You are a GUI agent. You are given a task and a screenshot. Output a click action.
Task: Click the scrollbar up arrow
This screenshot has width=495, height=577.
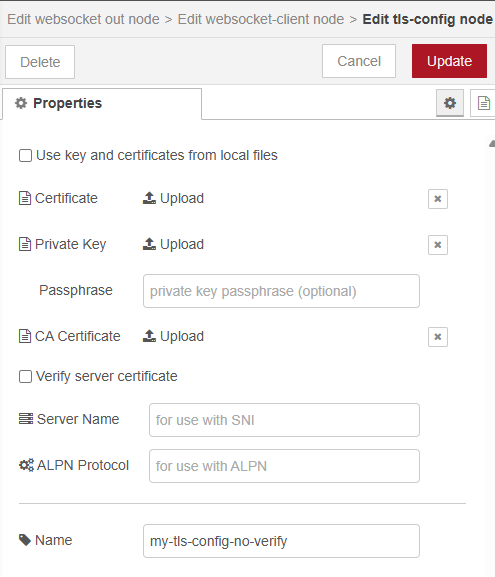point(492,144)
